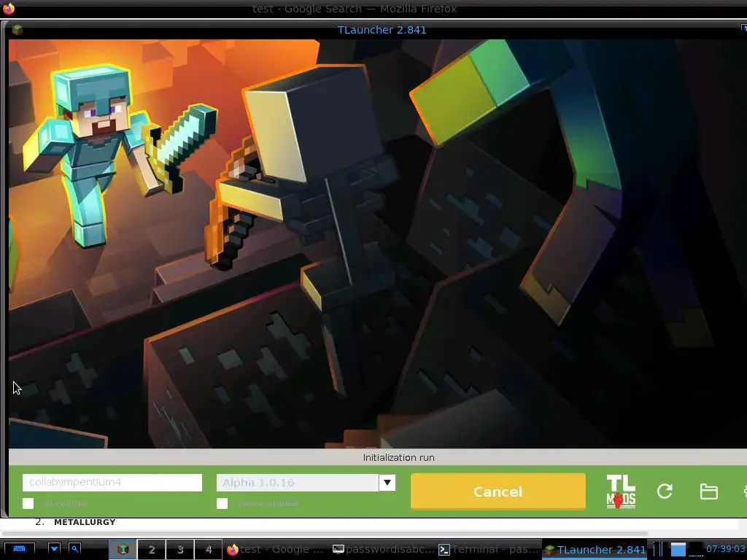Click the taskbar start menu button
Image resolution: width=747 pixels, height=560 pixels.
pyautogui.click(x=19, y=549)
